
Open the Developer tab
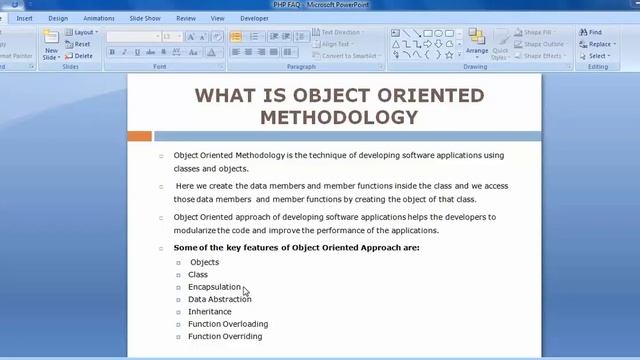pyautogui.click(x=254, y=18)
